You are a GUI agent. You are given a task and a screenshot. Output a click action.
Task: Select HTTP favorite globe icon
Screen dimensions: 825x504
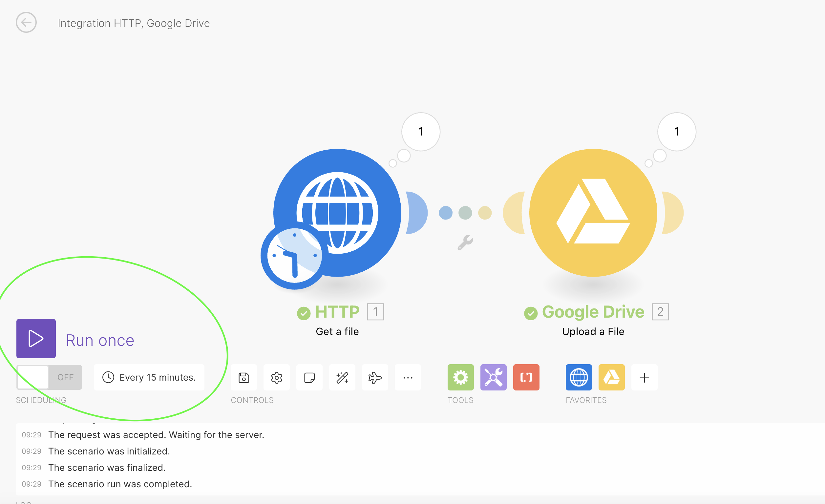click(579, 377)
